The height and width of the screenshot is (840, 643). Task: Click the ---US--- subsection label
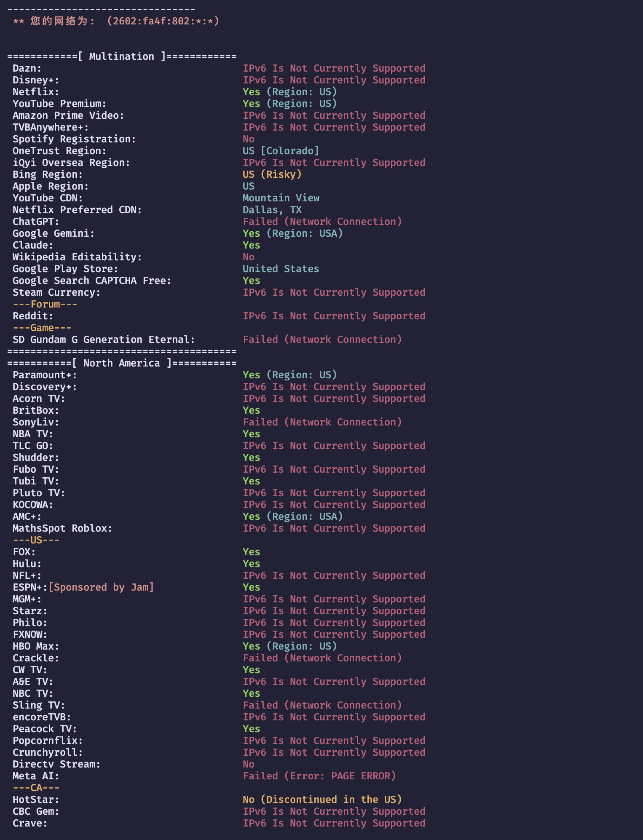point(36,540)
